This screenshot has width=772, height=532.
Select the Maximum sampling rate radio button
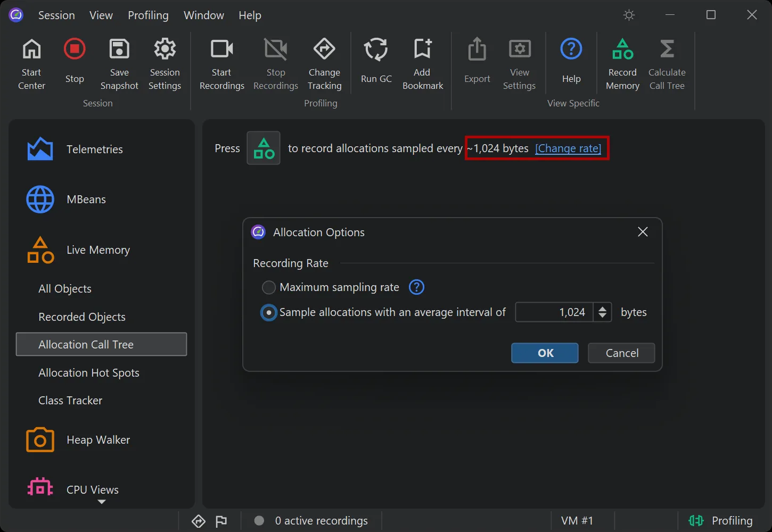pyautogui.click(x=269, y=287)
